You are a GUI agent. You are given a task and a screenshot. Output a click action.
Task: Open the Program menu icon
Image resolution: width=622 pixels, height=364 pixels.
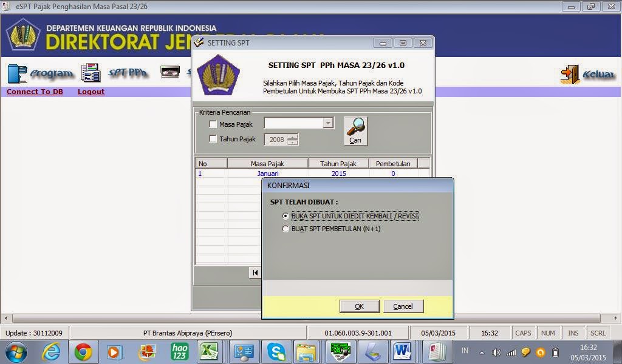click(18, 73)
